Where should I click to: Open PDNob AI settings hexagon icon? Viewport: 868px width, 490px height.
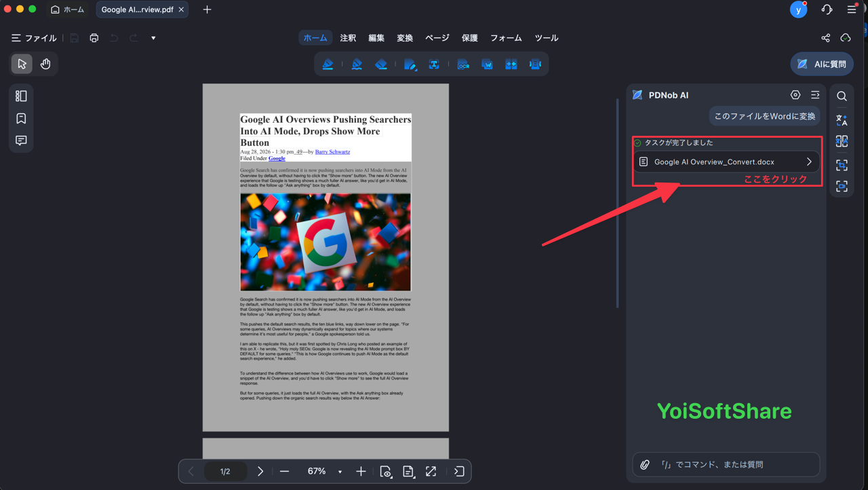(795, 95)
